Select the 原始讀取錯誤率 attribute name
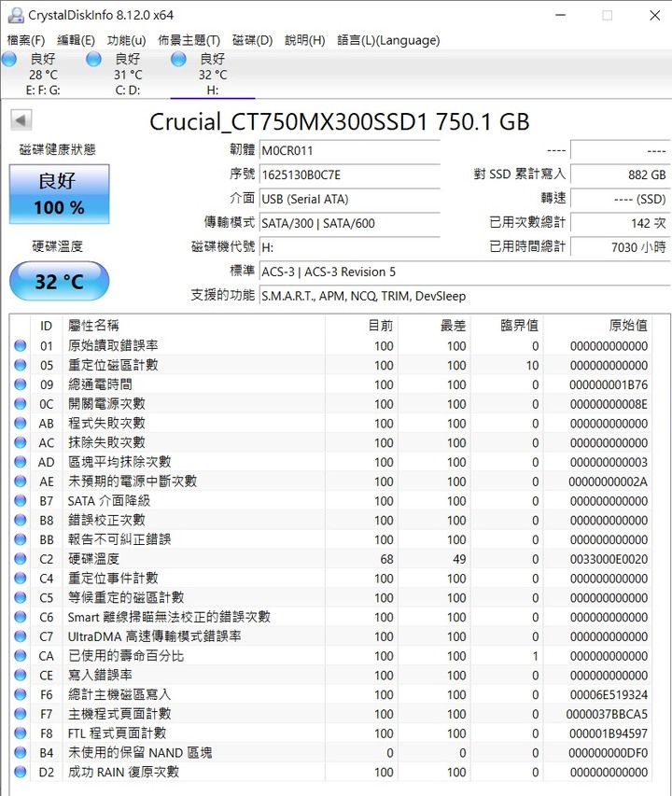Viewport: 672px width, 796px height. coord(113,345)
